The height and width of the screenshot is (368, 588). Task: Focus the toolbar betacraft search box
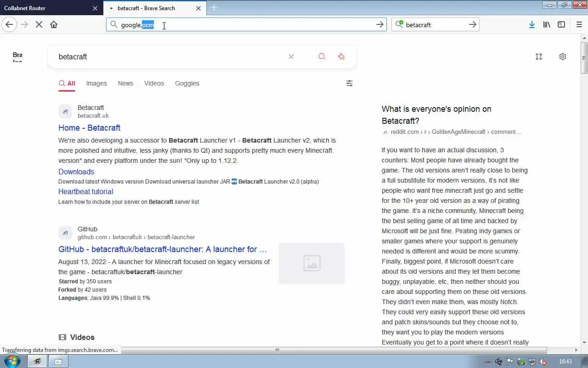435,24
